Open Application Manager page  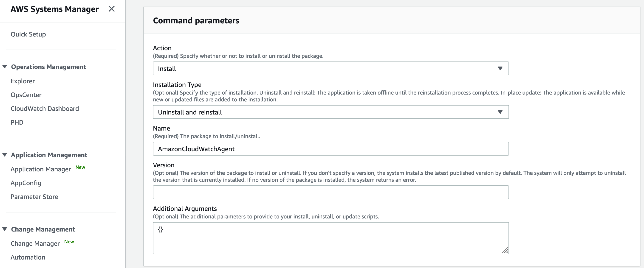point(41,169)
